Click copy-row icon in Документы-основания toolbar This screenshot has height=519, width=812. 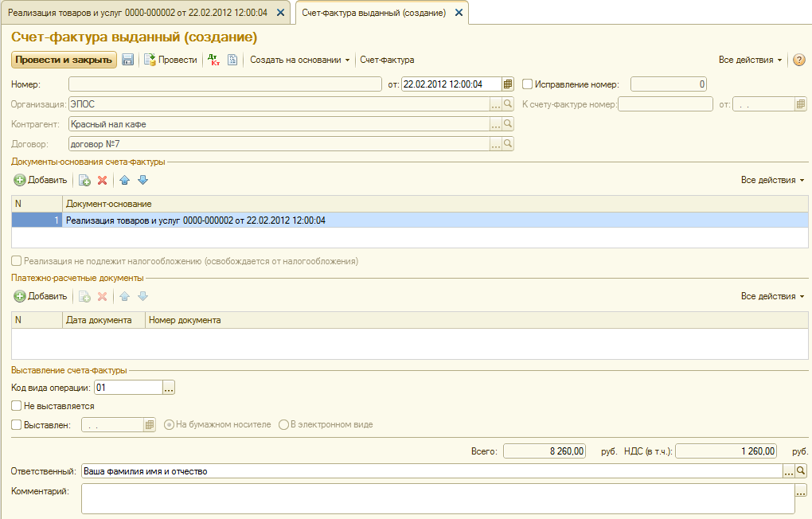84,180
